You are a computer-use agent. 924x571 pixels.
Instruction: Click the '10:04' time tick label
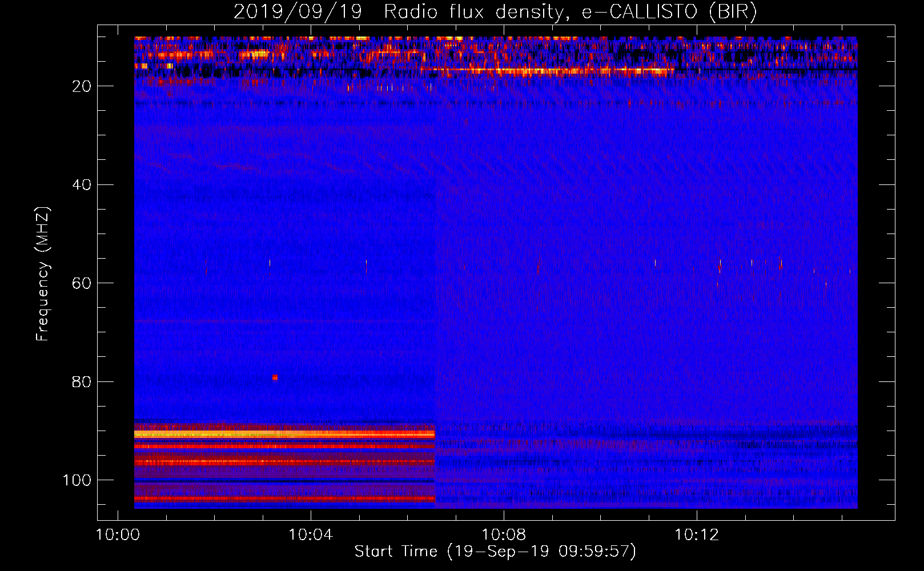pyautogui.click(x=311, y=535)
